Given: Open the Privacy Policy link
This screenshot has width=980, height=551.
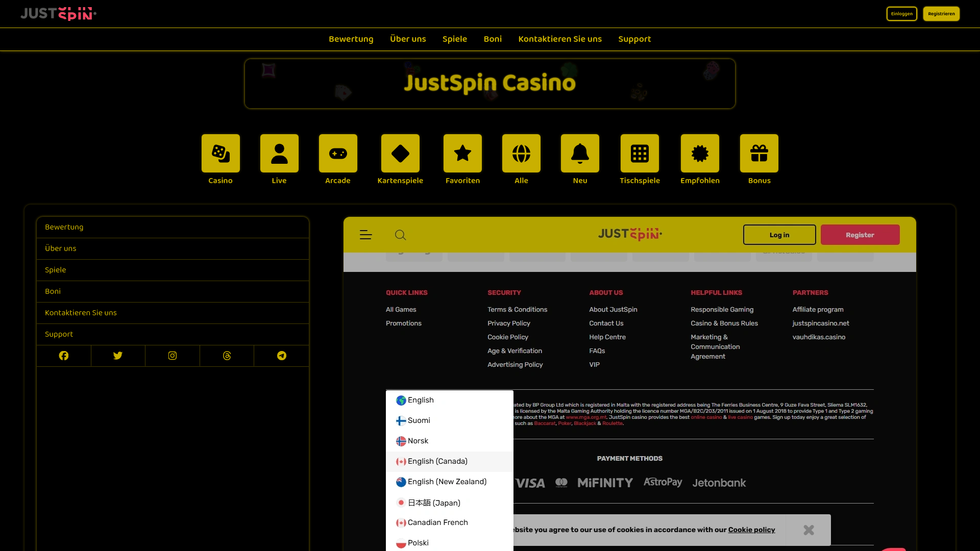Looking at the screenshot, I should pyautogui.click(x=508, y=323).
